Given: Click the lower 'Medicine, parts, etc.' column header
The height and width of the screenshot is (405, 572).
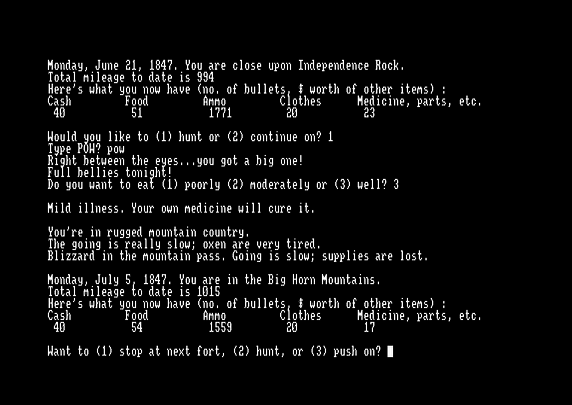Looking at the screenshot, I should coord(420,316).
